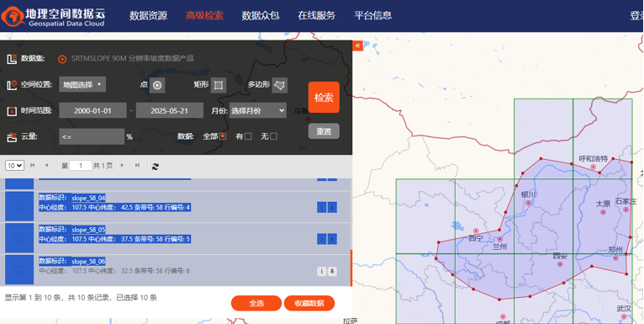The image size is (644, 324).
Task: Click the Geospatial Data Cloud logo
Action: [54, 17]
